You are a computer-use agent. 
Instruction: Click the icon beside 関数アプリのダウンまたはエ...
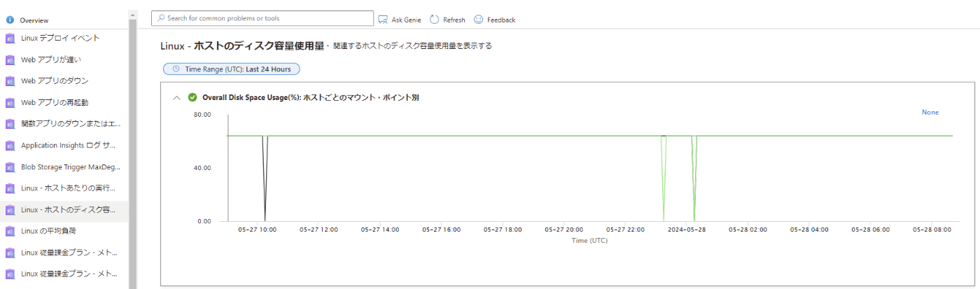click(x=10, y=124)
